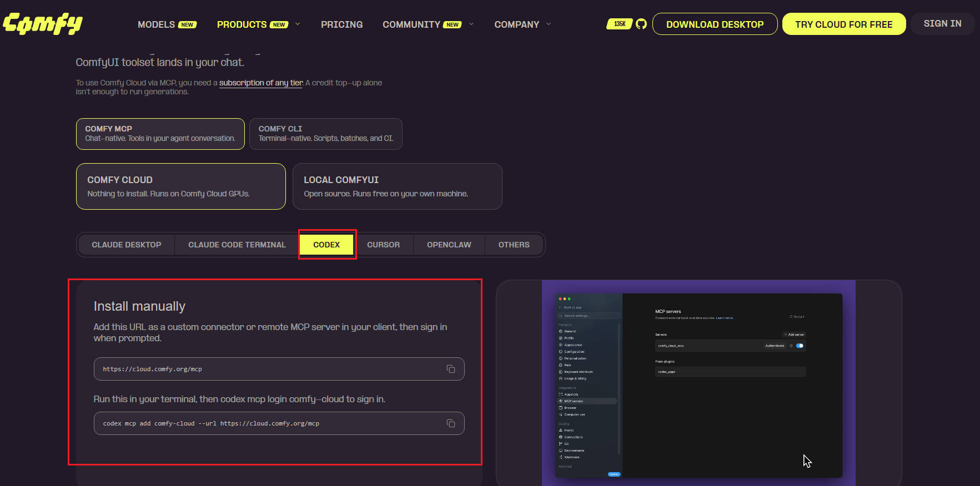Copy the codex mcp add command
980x486 pixels.
(451, 423)
